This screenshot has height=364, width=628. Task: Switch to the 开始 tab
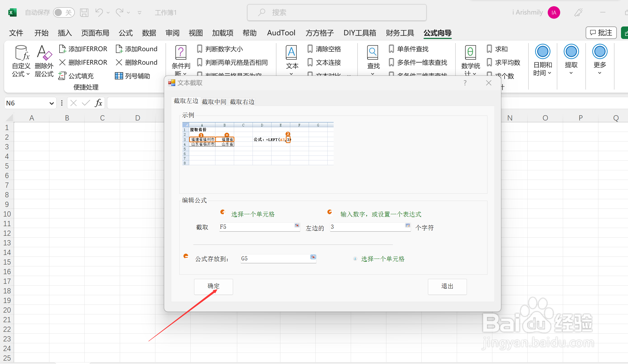pyautogui.click(x=41, y=33)
